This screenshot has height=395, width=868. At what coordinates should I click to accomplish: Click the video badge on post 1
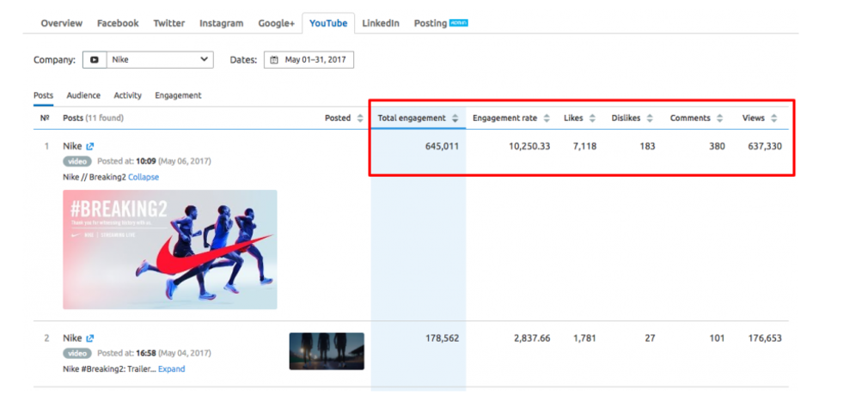77,161
